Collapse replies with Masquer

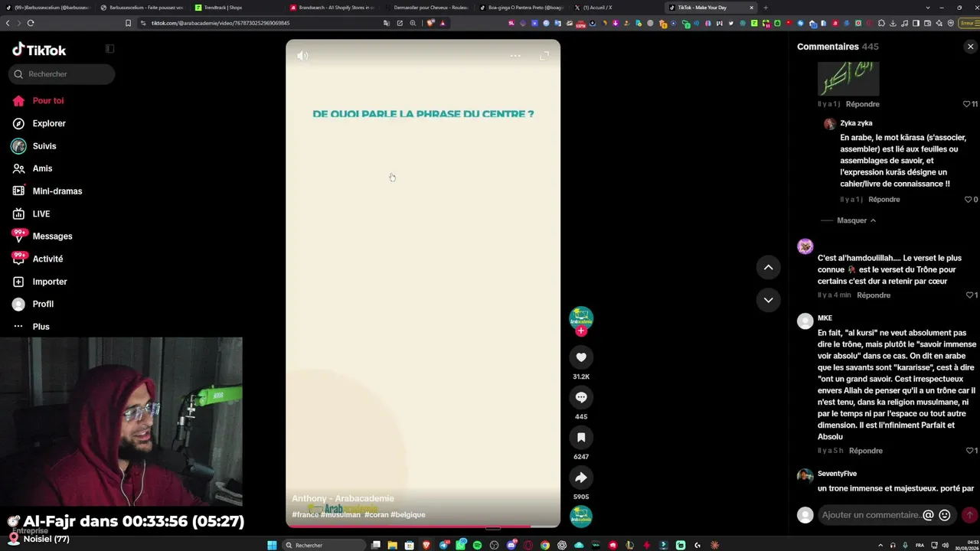pos(857,220)
